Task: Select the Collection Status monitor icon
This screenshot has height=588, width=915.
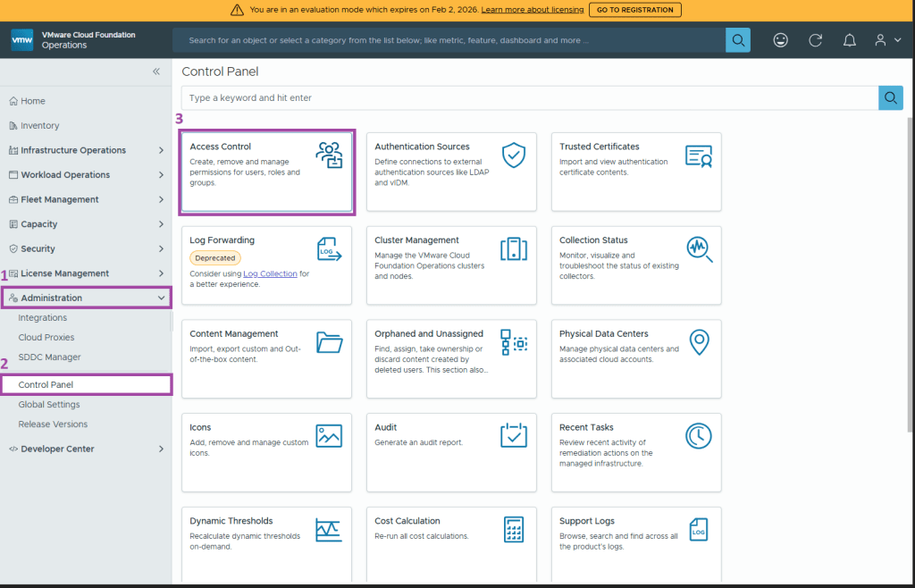Action: (698, 248)
